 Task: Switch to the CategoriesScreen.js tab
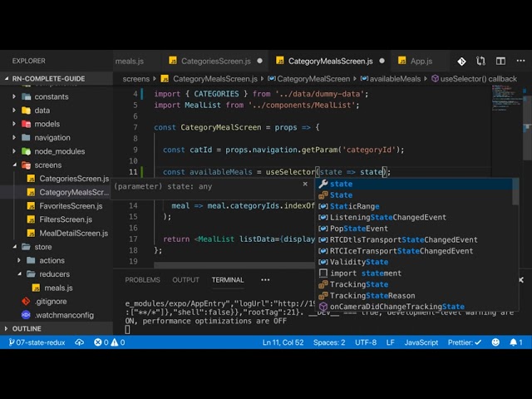214,61
